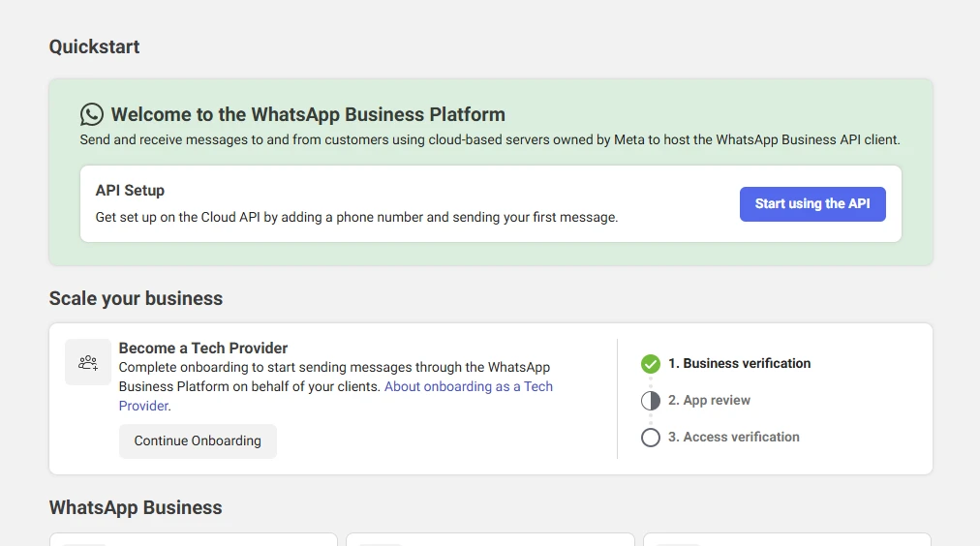Select step 2. App review
The width and height of the screenshot is (980, 546).
click(710, 401)
